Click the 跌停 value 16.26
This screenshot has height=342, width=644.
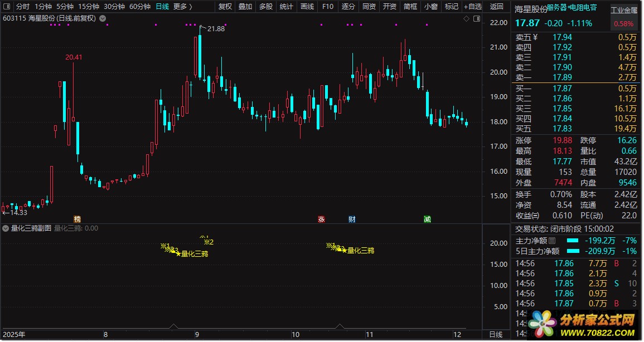click(627, 141)
